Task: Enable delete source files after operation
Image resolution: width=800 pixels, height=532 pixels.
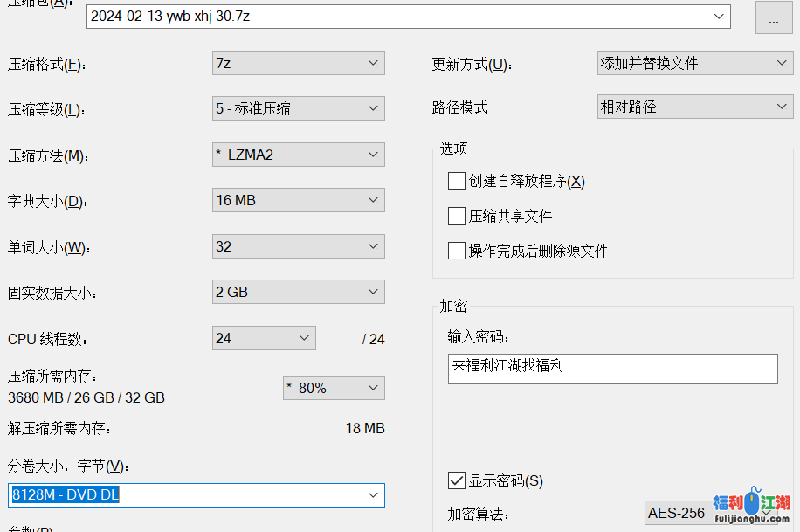Action: click(x=457, y=251)
